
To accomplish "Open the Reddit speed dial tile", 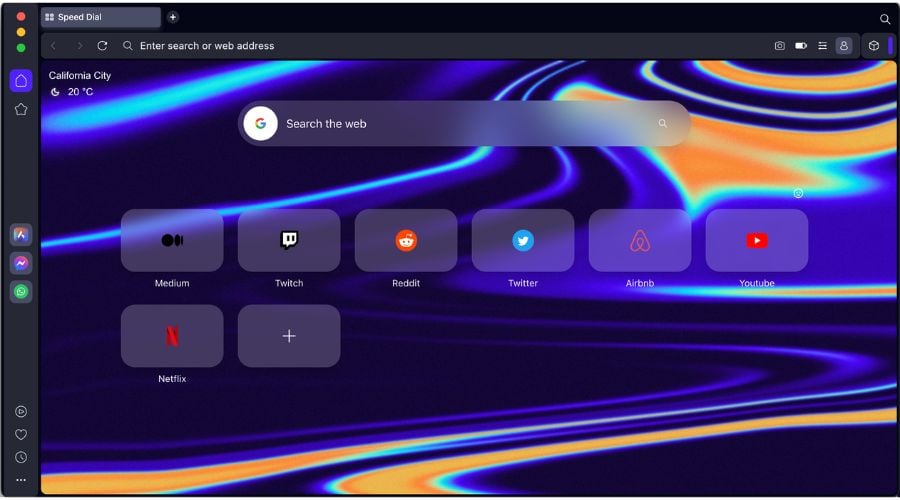I will point(406,240).
